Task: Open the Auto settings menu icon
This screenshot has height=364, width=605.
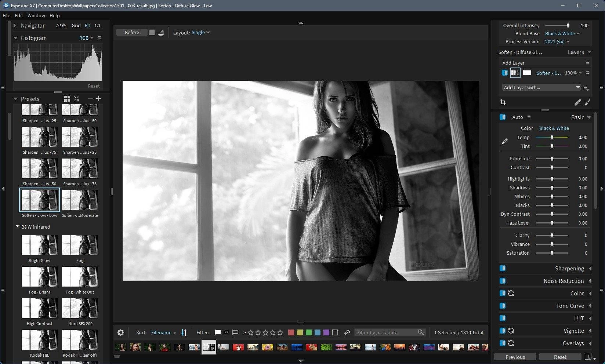Action: coord(529,117)
